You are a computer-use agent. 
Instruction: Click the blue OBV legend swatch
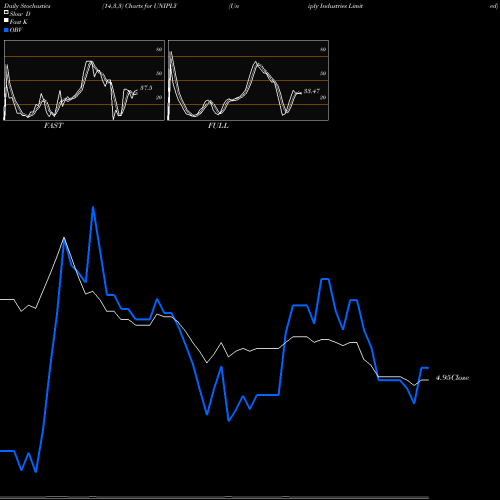pyautogui.click(x=6, y=30)
